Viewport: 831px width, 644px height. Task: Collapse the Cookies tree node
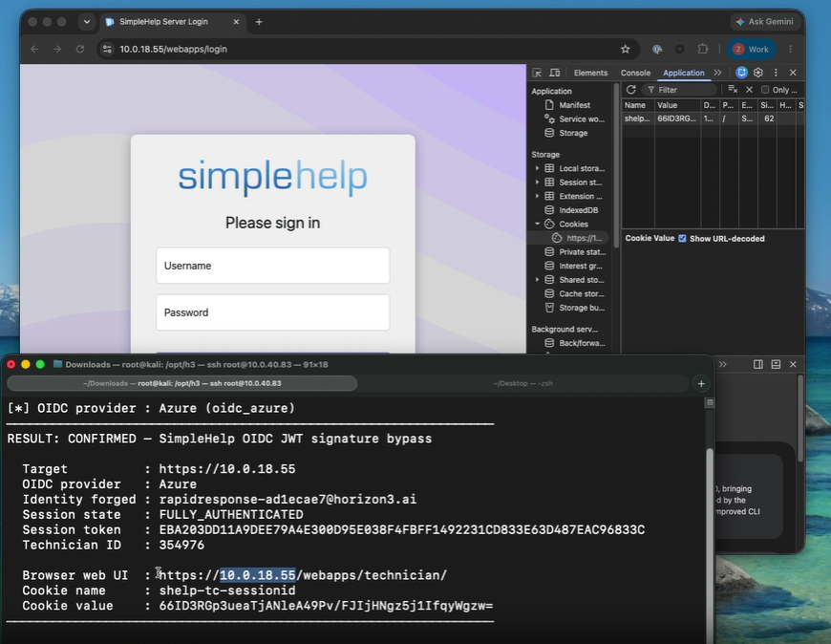point(537,225)
